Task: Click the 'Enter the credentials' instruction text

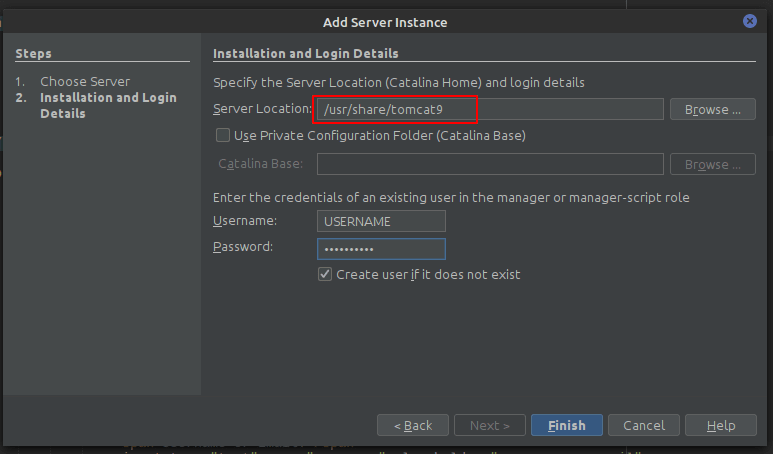Action: [451, 197]
